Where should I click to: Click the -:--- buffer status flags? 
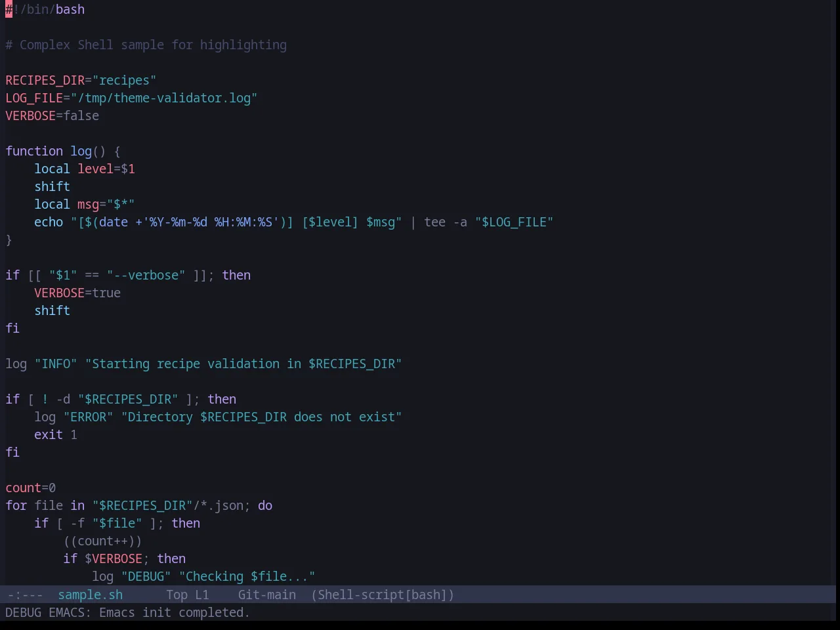[x=25, y=595]
